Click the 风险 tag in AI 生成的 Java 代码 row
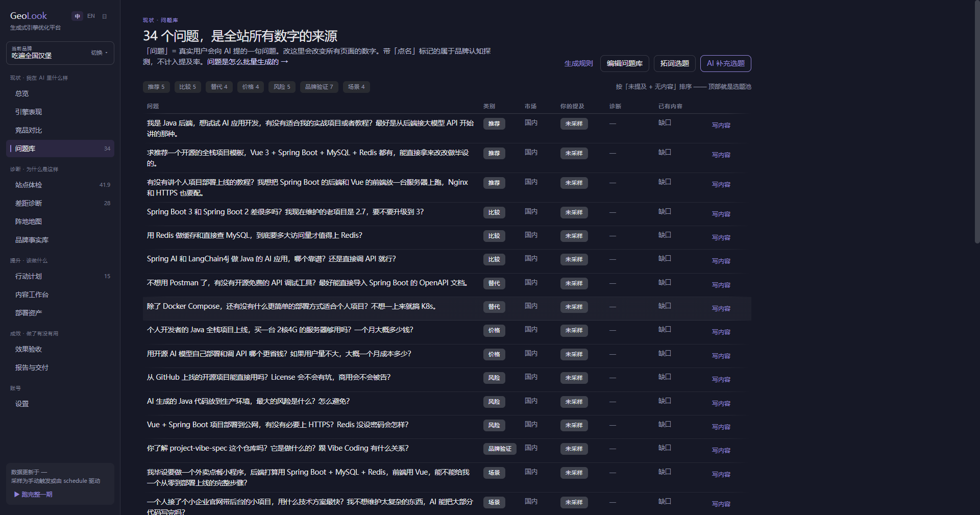This screenshot has width=980, height=515. click(494, 402)
